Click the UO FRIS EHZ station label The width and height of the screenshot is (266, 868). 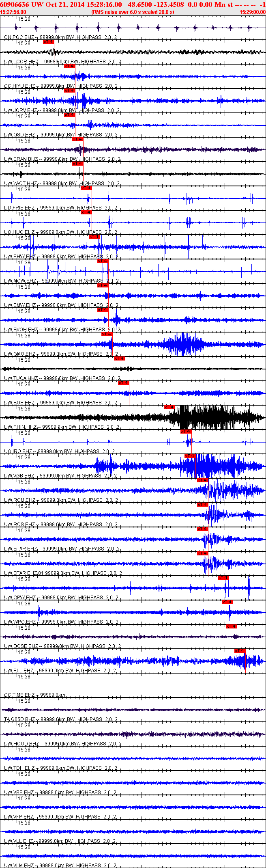pos(19,208)
